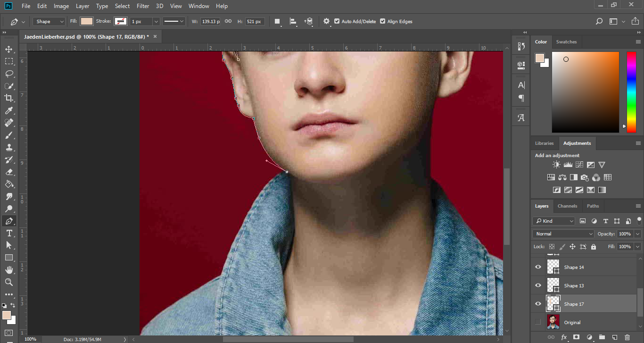Image resolution: width=644 pixels, height=343 pixels.
Task: Open the Kind layer filter dropdown
Action: [x=554, y=221]
